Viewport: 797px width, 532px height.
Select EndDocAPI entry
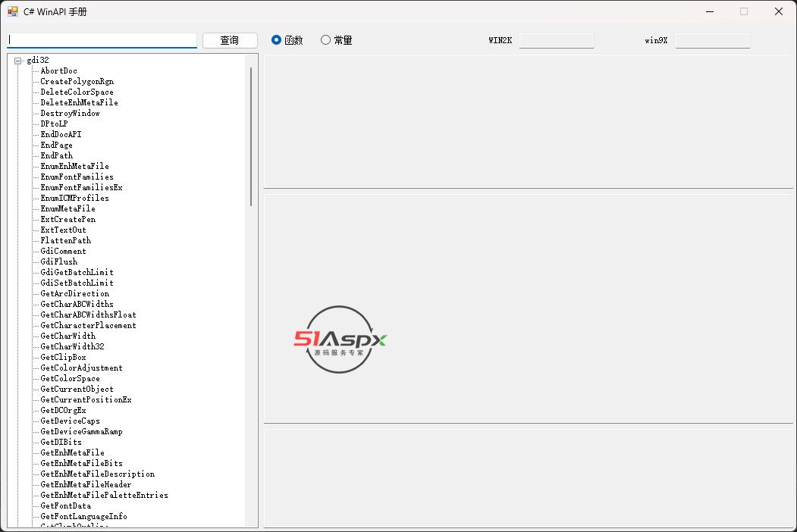(61, 134)
